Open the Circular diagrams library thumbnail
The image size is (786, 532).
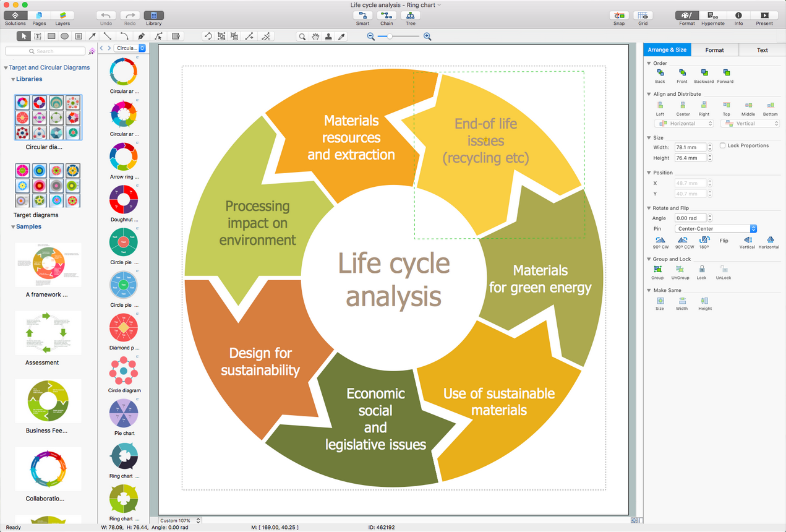pos(48,117)
